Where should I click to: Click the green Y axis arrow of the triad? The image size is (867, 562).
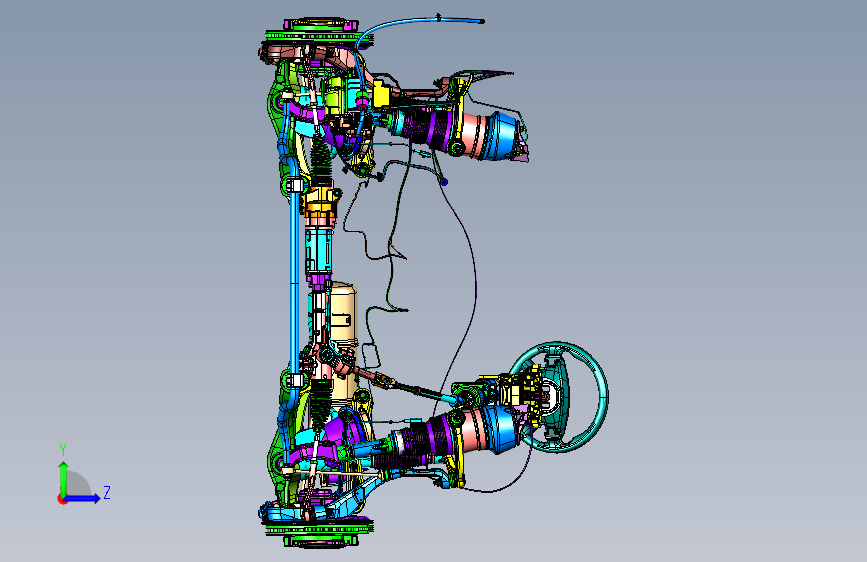63,479
